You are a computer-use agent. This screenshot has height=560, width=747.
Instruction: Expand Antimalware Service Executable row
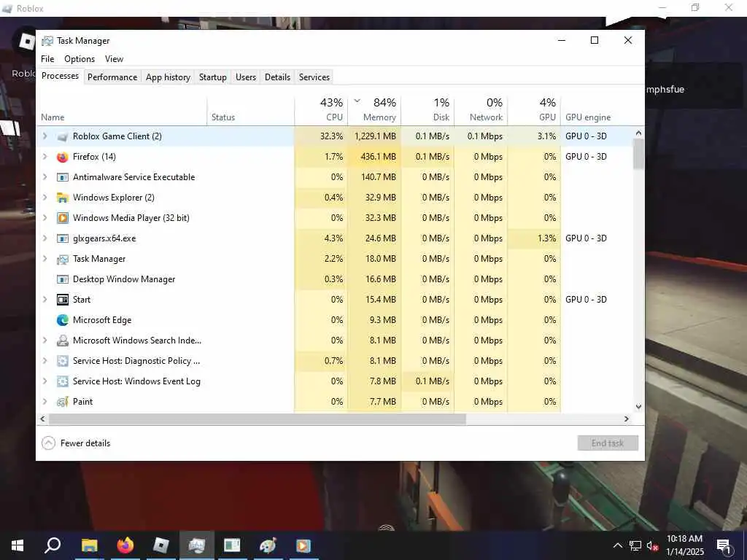[x=44, y=177]
